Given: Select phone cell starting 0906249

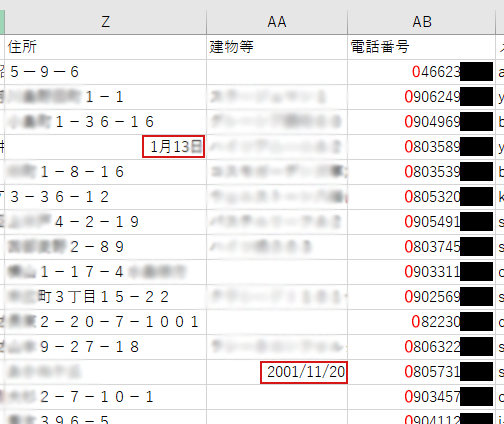Looking at the screenshot, I should (422, 97).
